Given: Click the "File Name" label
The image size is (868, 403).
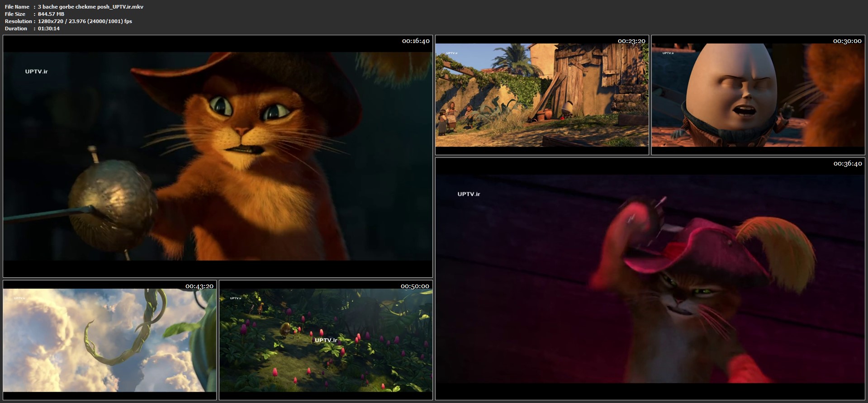Looking at the screenshot, I should (17, 7).
